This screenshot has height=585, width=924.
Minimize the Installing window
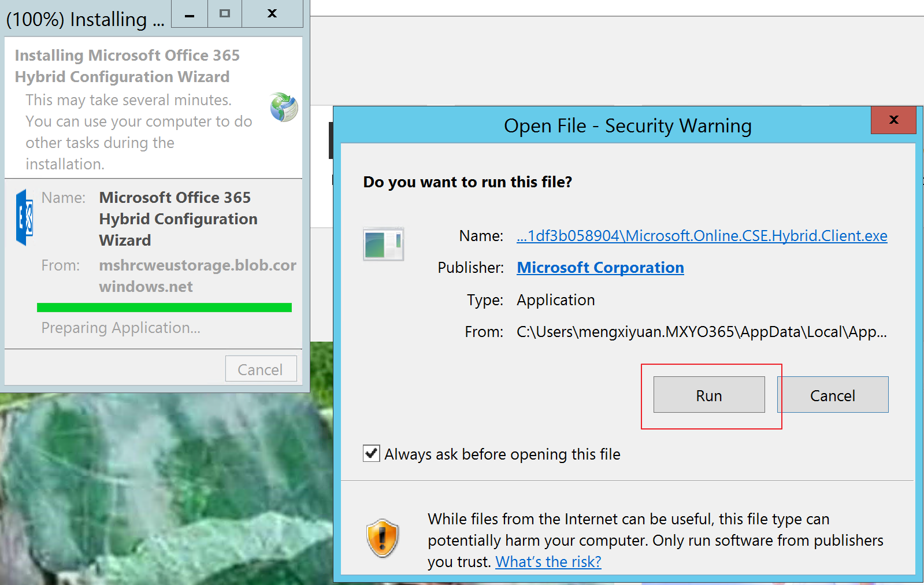point(190,14)
